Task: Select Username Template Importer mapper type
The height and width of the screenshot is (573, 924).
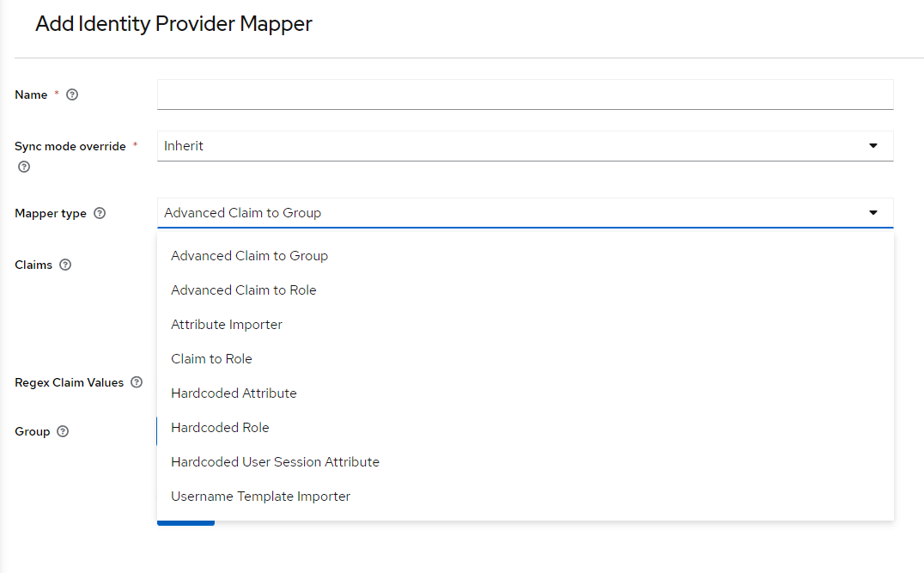Action: point(260,496)
